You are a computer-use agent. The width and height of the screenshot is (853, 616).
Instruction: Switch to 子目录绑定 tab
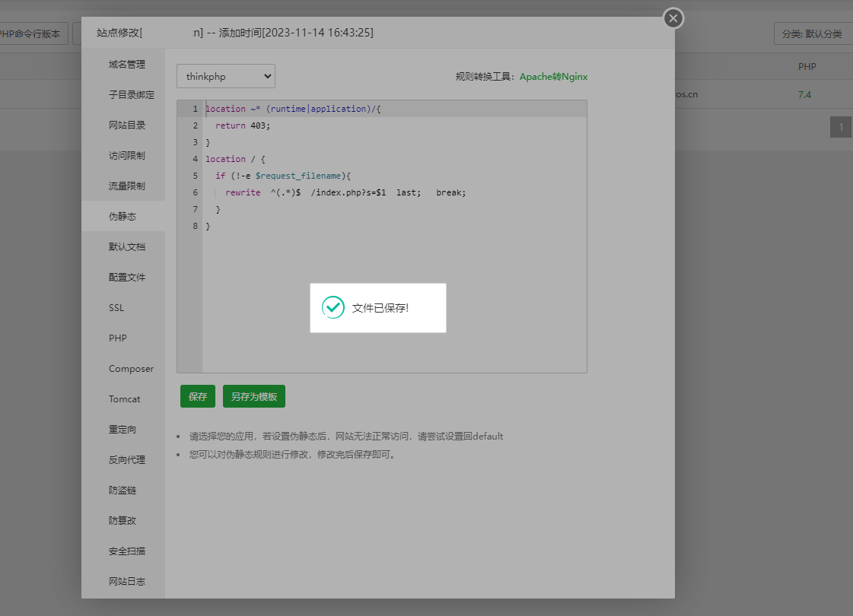pos(131,95)
